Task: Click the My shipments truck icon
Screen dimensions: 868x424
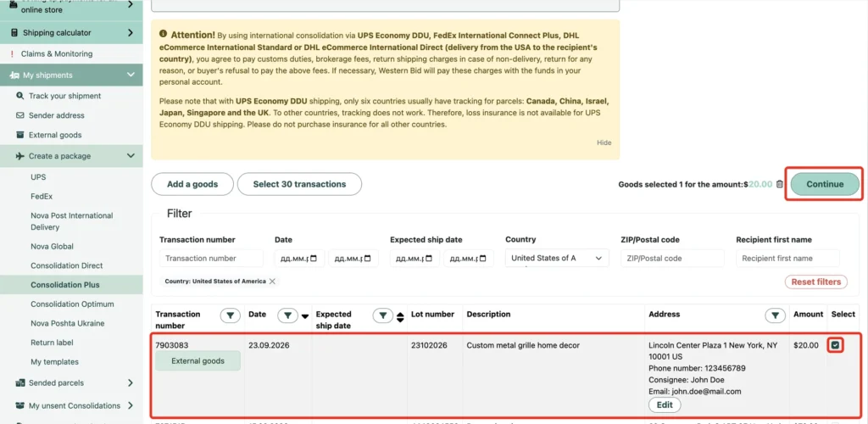Action: coord(15,75)
